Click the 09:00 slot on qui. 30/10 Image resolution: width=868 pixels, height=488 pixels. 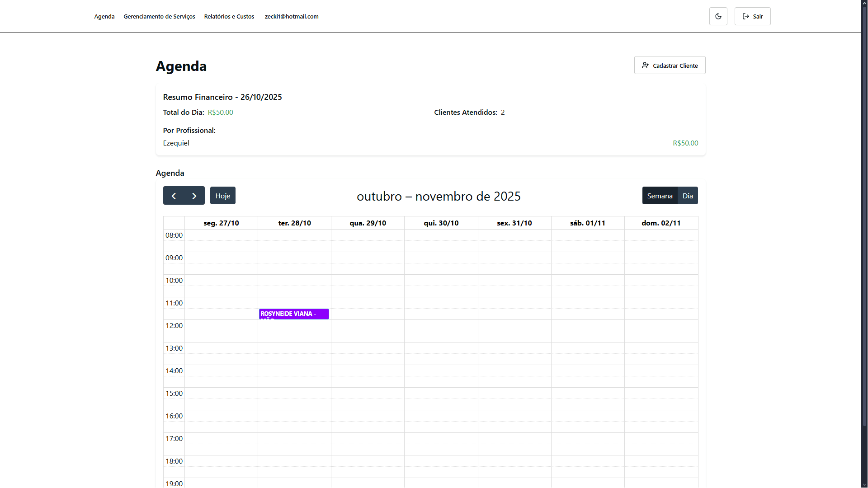441,258
